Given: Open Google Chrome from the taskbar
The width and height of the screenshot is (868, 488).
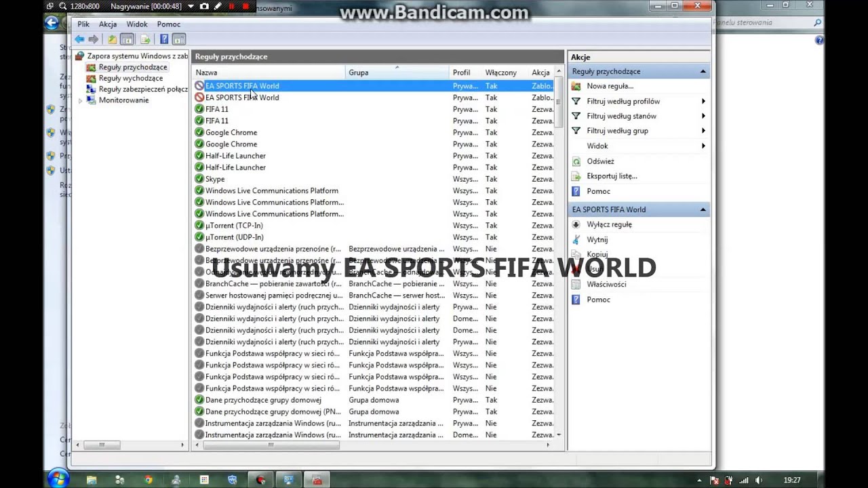Looking at the screenshot, I should (x=148, y=480).
